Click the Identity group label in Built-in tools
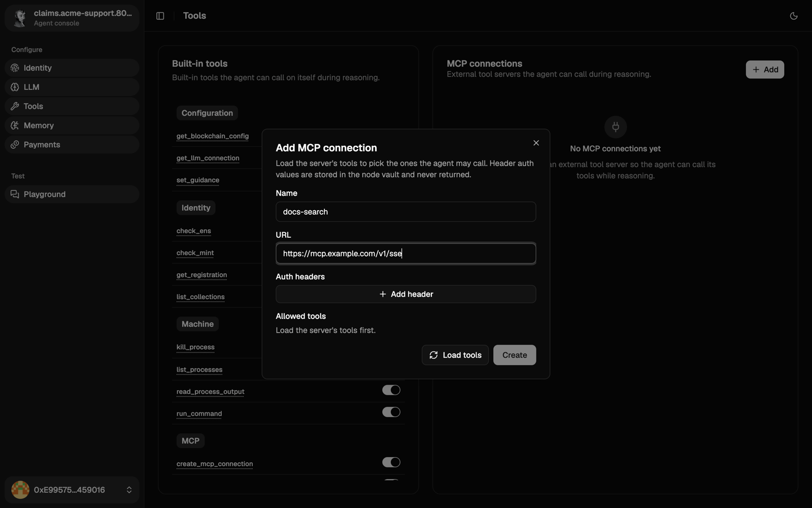The width and height of the screenshot is (812, 508). [x=196, y=208]
